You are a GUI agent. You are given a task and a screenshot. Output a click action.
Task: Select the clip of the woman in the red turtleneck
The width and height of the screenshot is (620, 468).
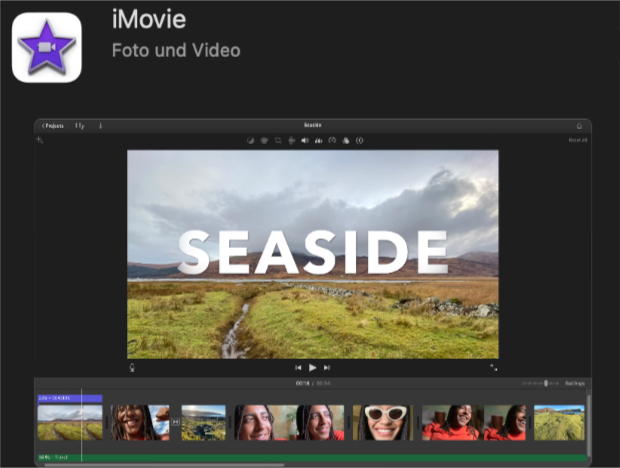[474, 423]
